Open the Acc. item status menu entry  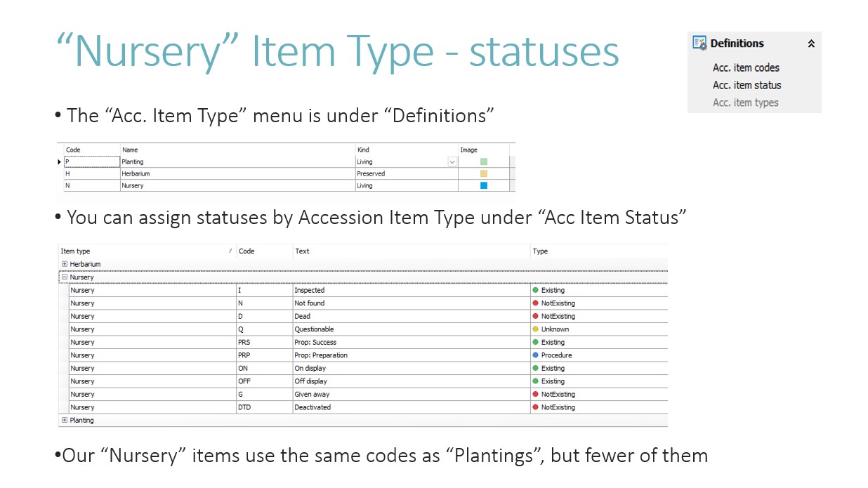[x=747, y=85]
